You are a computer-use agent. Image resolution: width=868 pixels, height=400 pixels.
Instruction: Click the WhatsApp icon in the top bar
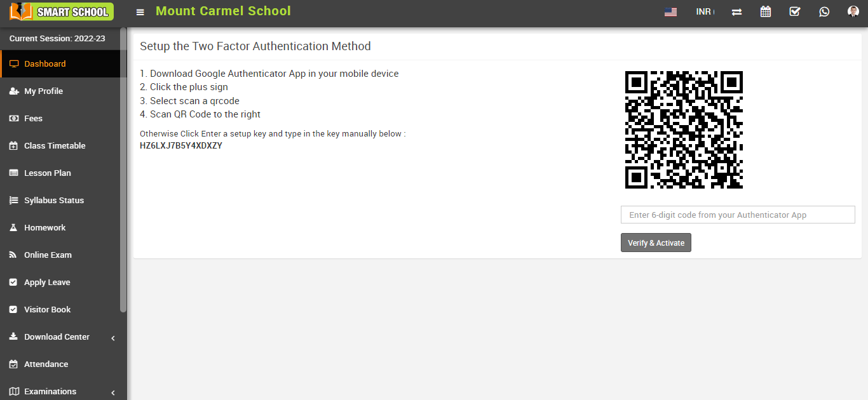coord(824,11)
